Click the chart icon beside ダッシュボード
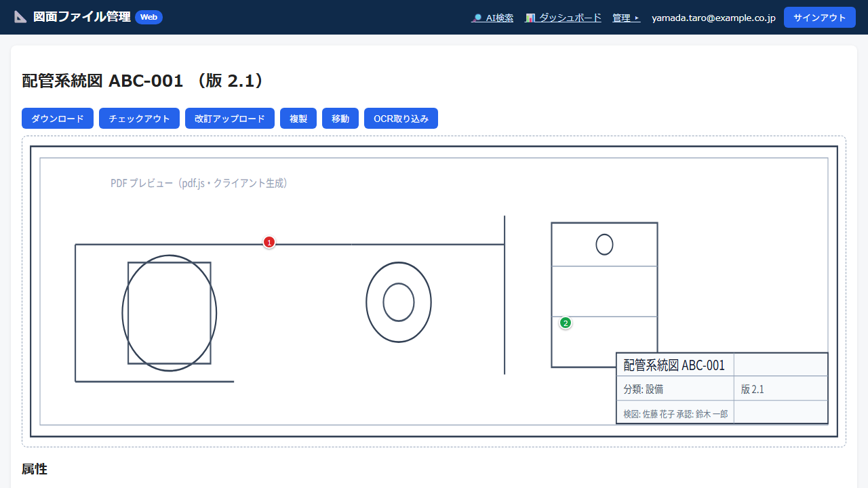868x488 pixels. point(530,18)
